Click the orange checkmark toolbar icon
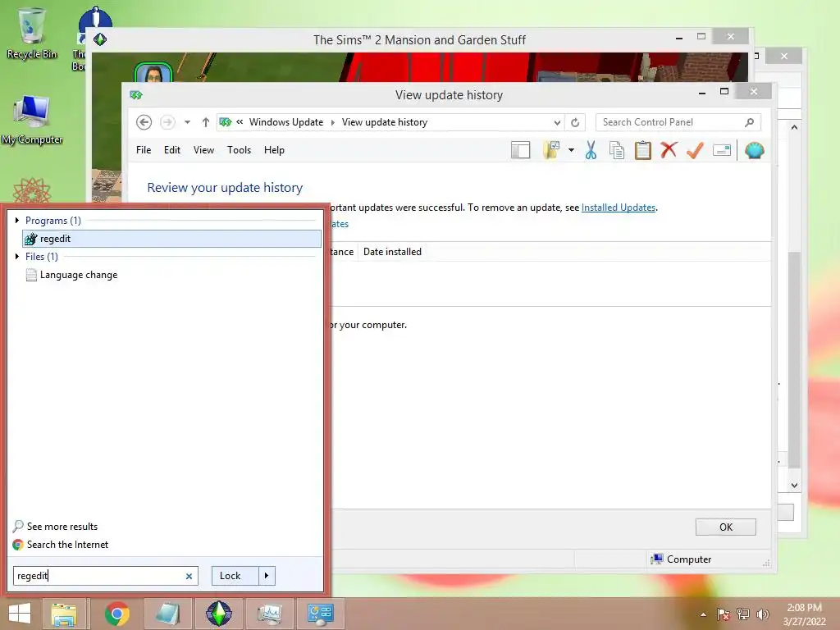 695,151
